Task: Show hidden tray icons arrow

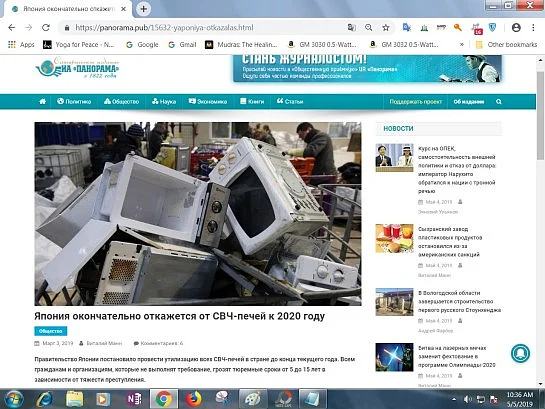Action: coord(454,400)
